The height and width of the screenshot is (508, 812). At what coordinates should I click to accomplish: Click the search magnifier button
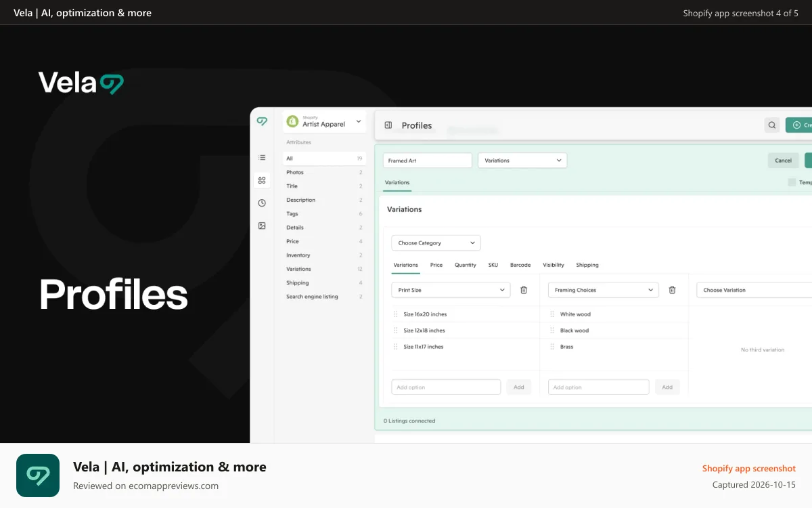click(771, 125)
